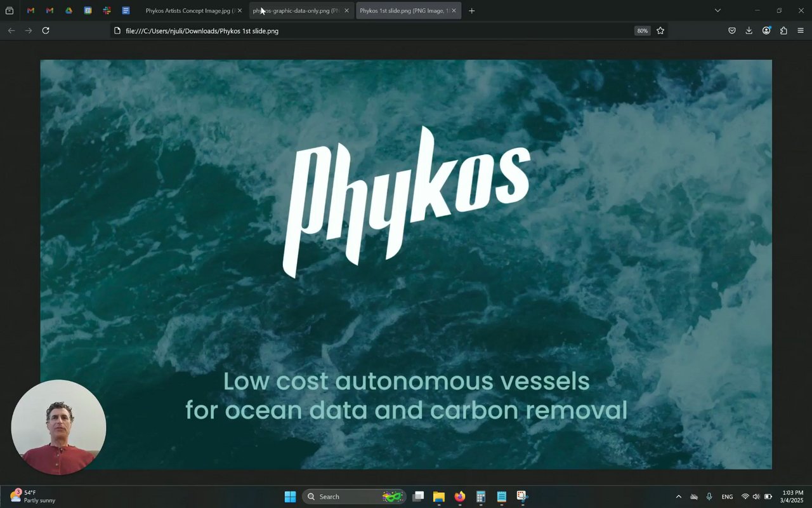Switch to the Slack pinned tab

107,11
